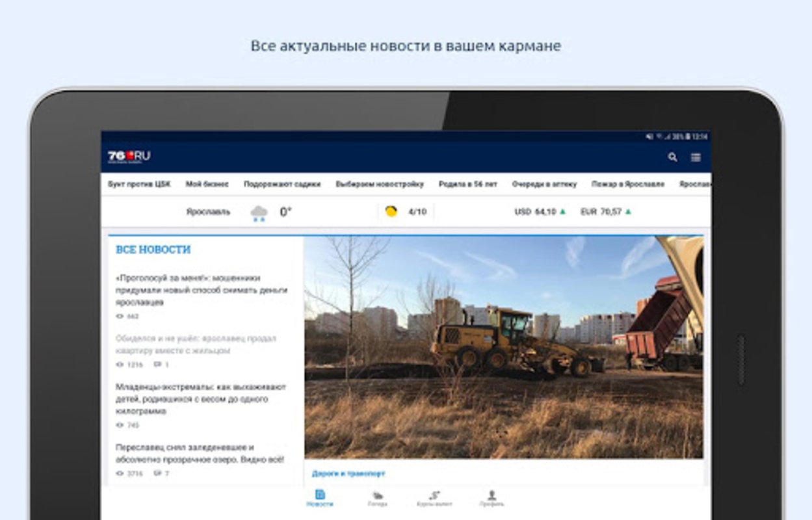Image resolution: width=812 pixels, height=520 pixels.
Task: Open the 'Бунт против ЦБК' topic
Action: (139, 184)
